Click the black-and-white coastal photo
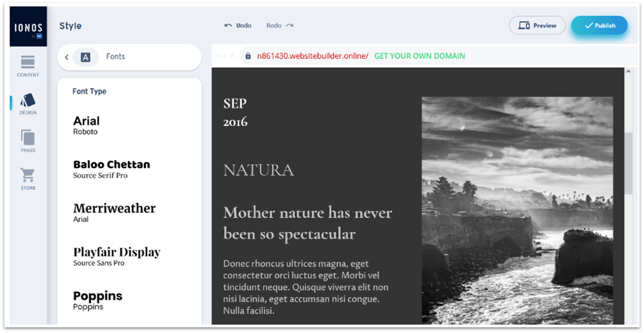The image size is (644, 333). point(517,211)
